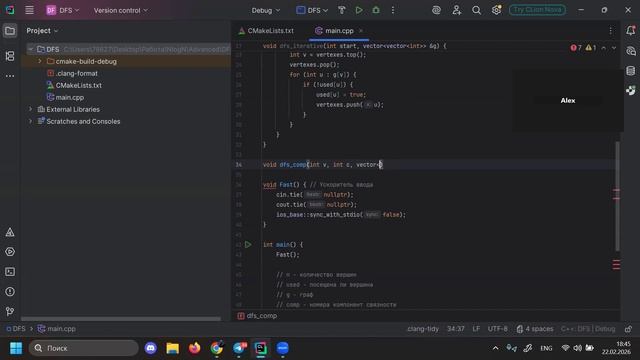Click dfs_comp breadcrumb at editor bottom
The image size is (640, 360).
[257, 316]
